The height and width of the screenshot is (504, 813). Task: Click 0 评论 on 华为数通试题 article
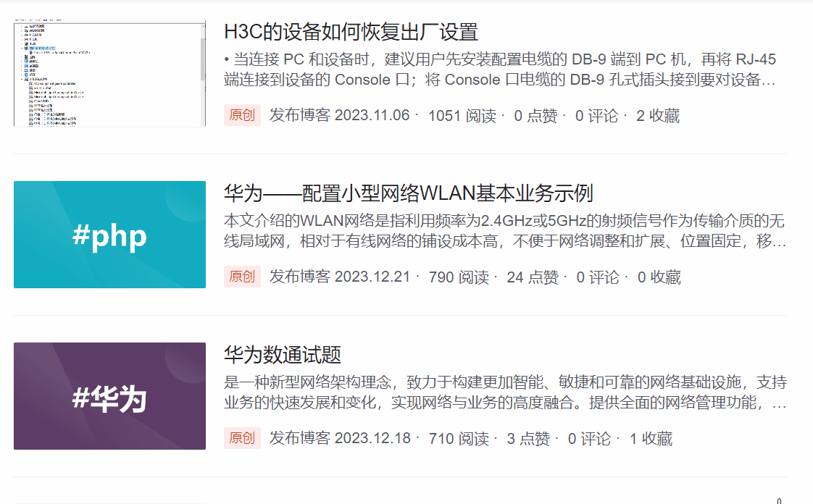[590, 439]
